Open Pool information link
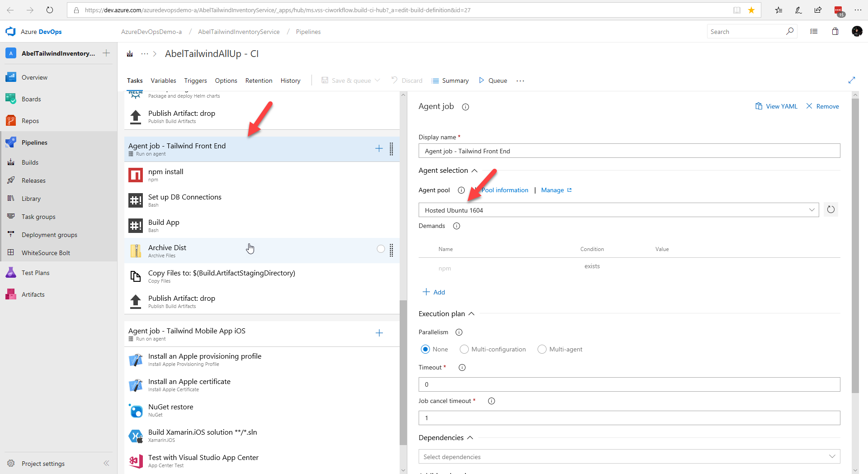 tap(505, 190)
